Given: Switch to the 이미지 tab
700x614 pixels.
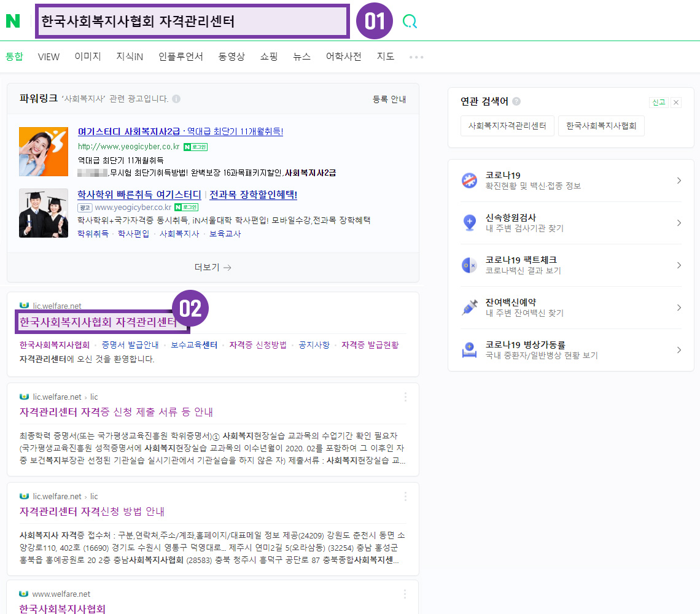Looking at the screenshot, I should (88, 56).
